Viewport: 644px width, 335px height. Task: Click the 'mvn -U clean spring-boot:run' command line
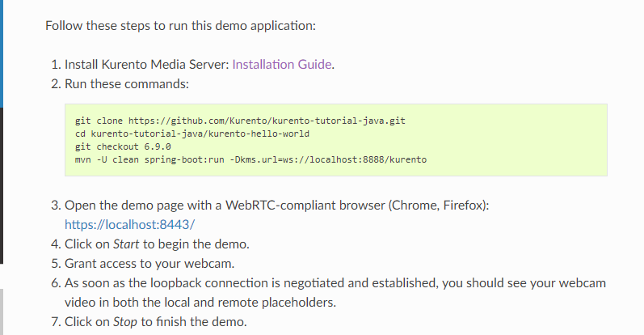tap(250, 159)
